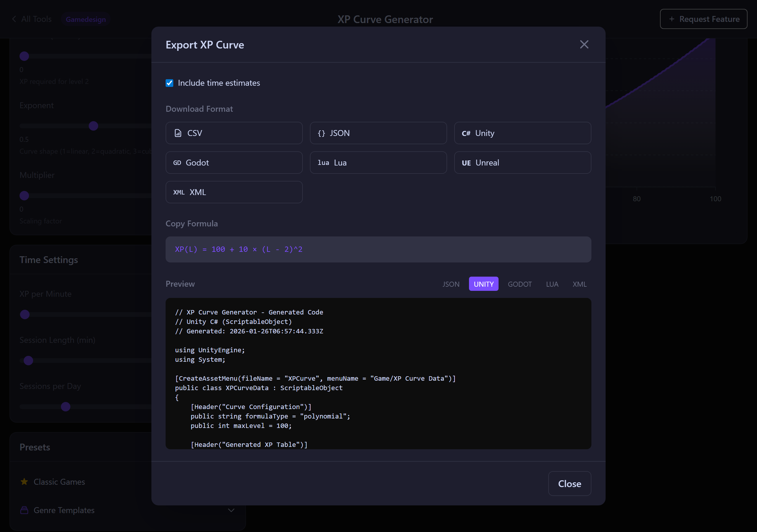Screen dimensions: 757x532
Task: Open the Presets panel section
Action: click(35, 447)
